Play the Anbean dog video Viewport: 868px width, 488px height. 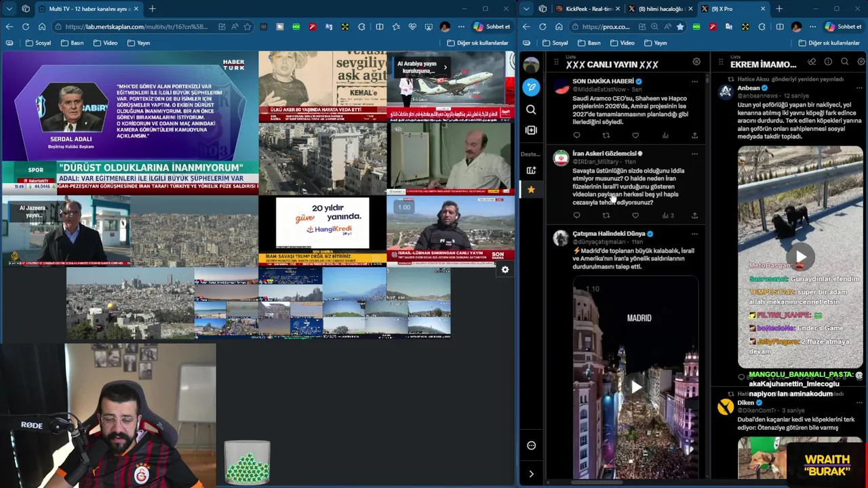coord(800,257)
